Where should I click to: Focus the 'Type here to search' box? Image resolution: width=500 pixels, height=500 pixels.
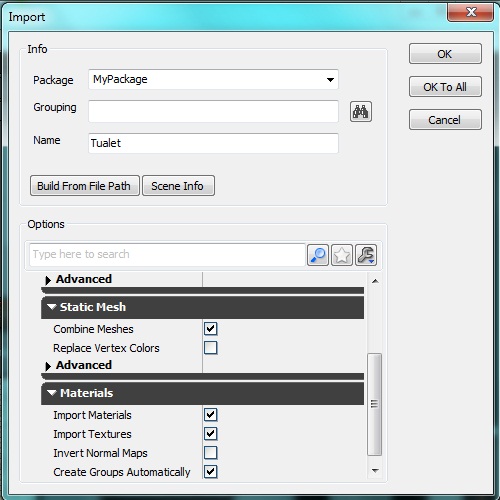coord(167,255)
